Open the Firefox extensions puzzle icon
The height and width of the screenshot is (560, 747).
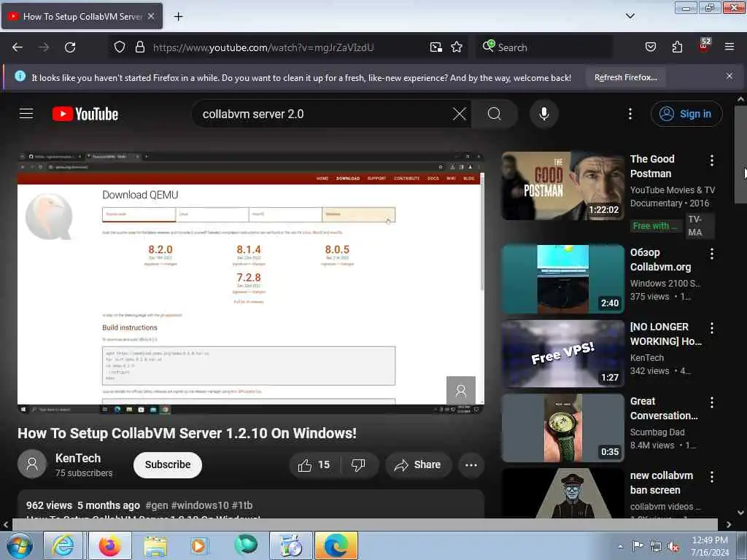pos(677,47)
